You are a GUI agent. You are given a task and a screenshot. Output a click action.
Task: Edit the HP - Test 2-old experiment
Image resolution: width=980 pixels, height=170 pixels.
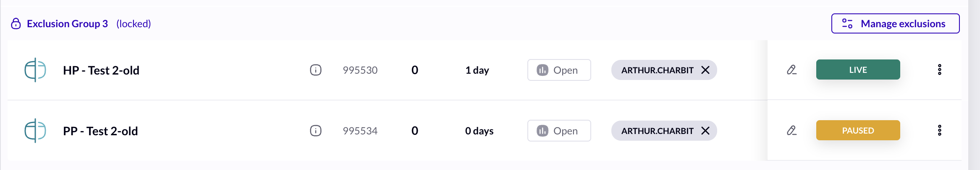(x=791, y=70)
